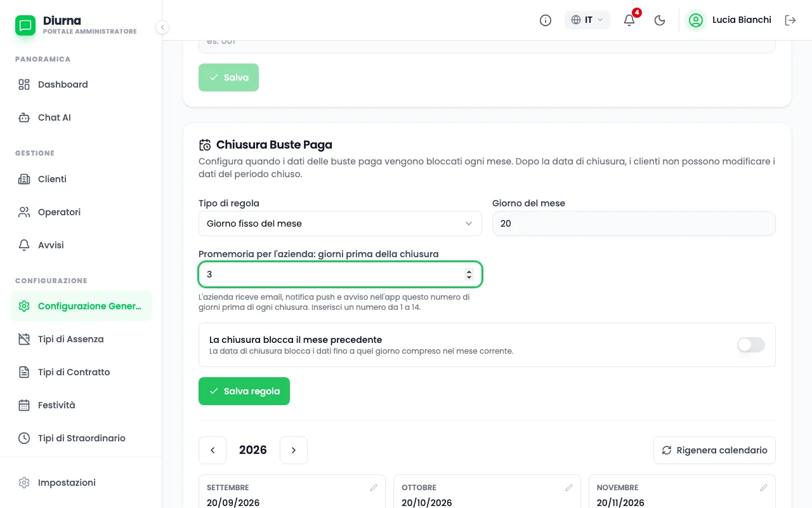Open Tipi di Contratto page

[81, 372]
